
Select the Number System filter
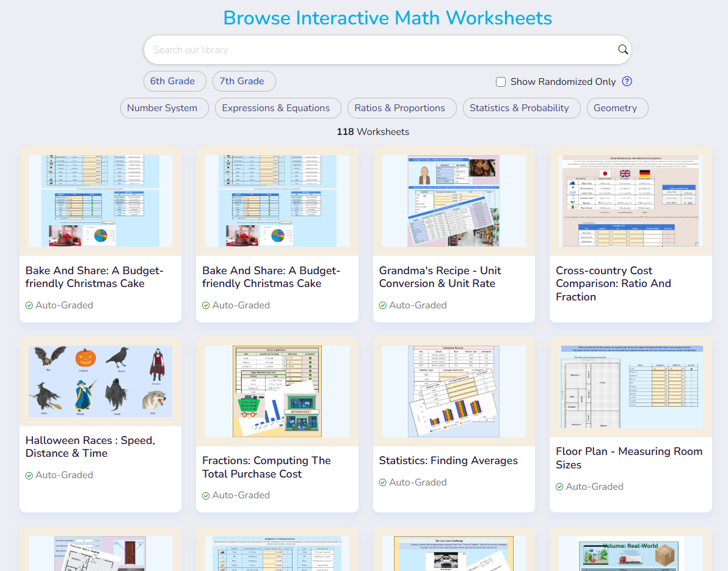click(164, 108)
